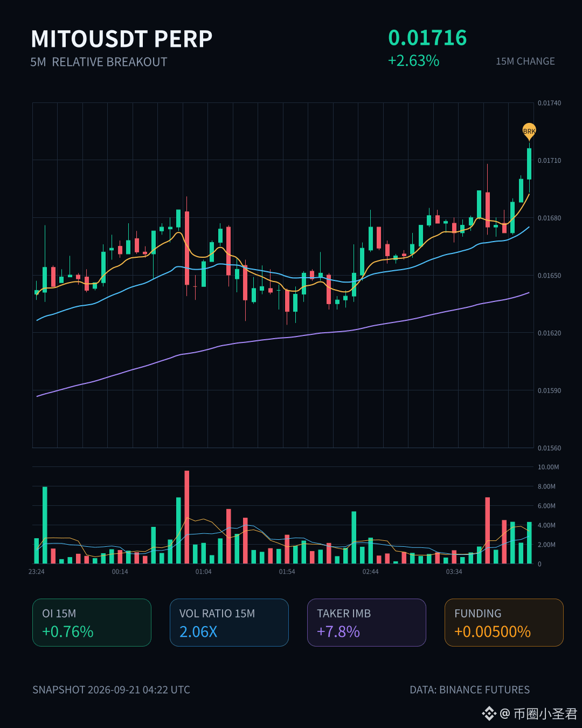Image resolution: width=582 pixels, height=728 pixels.
Task: Click the +2.63% change value
Action: (x=414, y=60)
